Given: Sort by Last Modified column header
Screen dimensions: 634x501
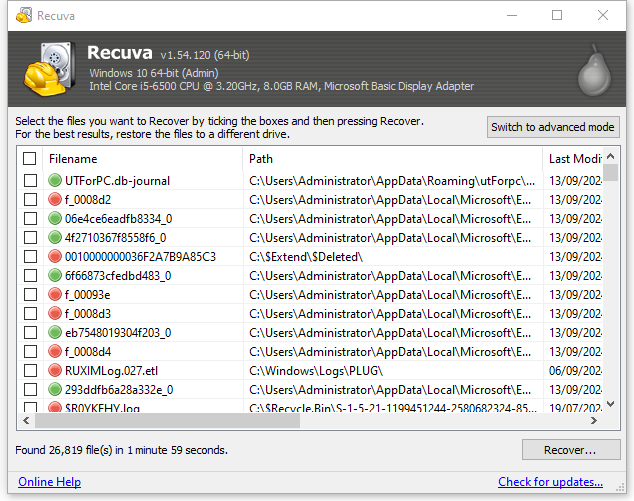Looking at the screenshot, I should tap(573, 159).
